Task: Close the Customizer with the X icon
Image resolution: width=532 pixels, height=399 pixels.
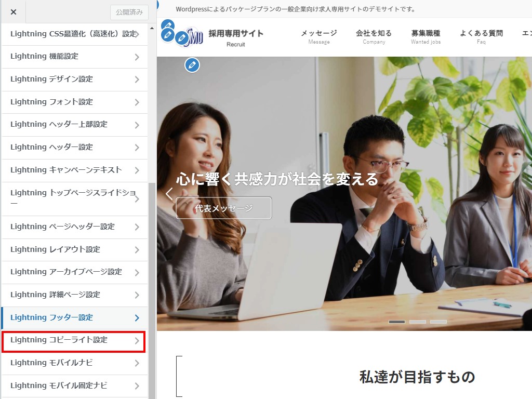Action: (x=14, y=12)
